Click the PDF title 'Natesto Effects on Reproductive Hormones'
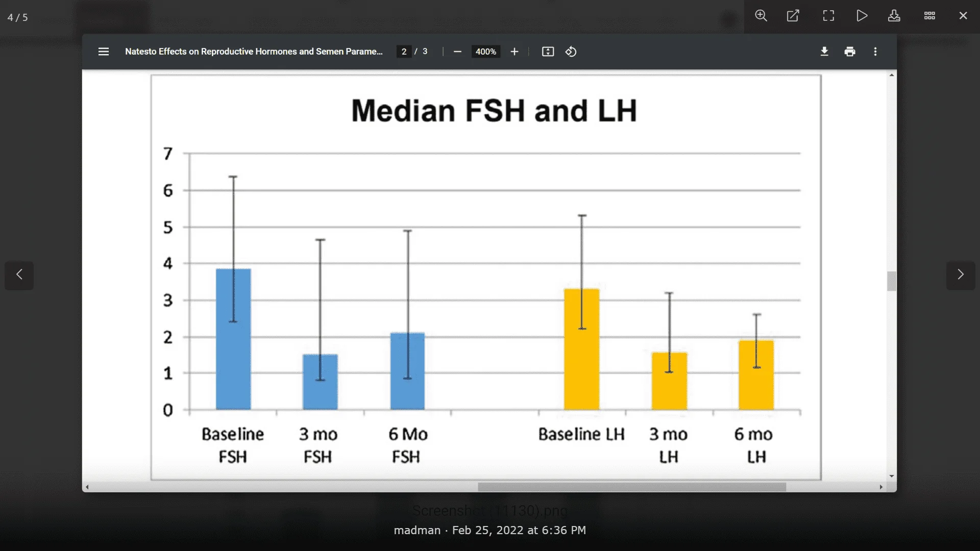 [x=254, y=52]
